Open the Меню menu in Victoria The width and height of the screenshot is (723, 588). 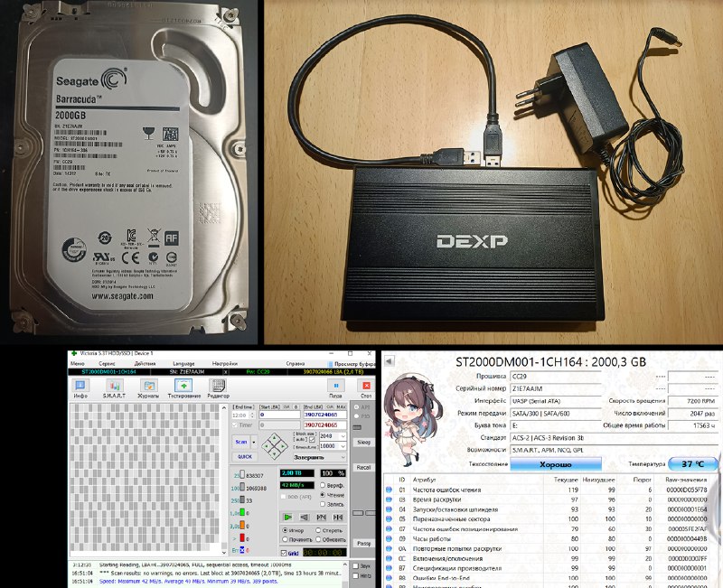coord(77,364)
